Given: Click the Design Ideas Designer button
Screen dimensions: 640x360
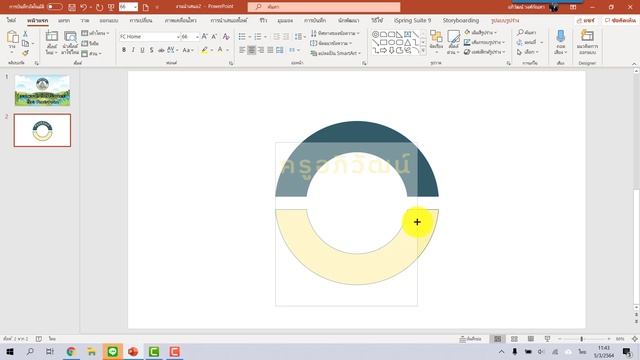Looking at the screenshot, I should tap(587, 42).
